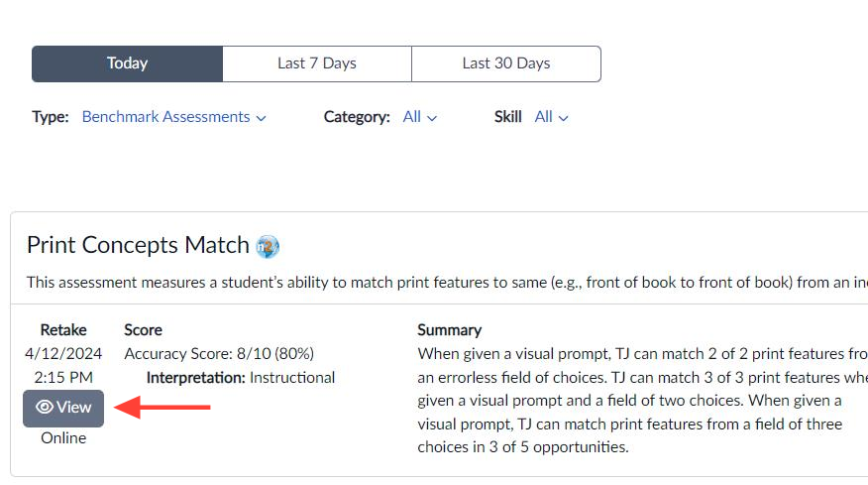The height and width of the screenshot is (485, 868).
Task: Click the eye icon inside the View button
Action: tap(45, 407)
